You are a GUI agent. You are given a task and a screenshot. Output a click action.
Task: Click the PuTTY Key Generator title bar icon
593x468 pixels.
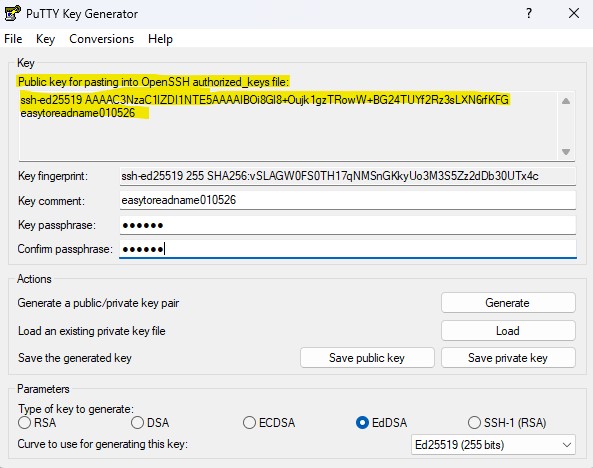12,13
